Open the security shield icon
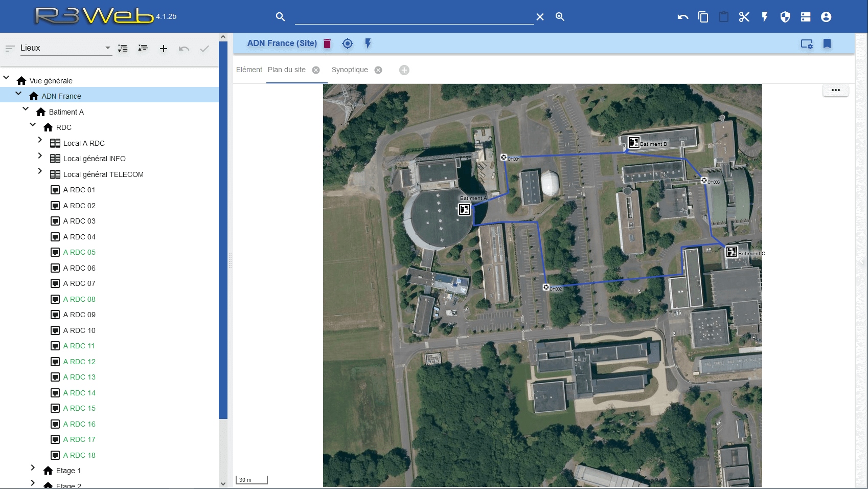The image size is (868, 489). click(785, 17)
